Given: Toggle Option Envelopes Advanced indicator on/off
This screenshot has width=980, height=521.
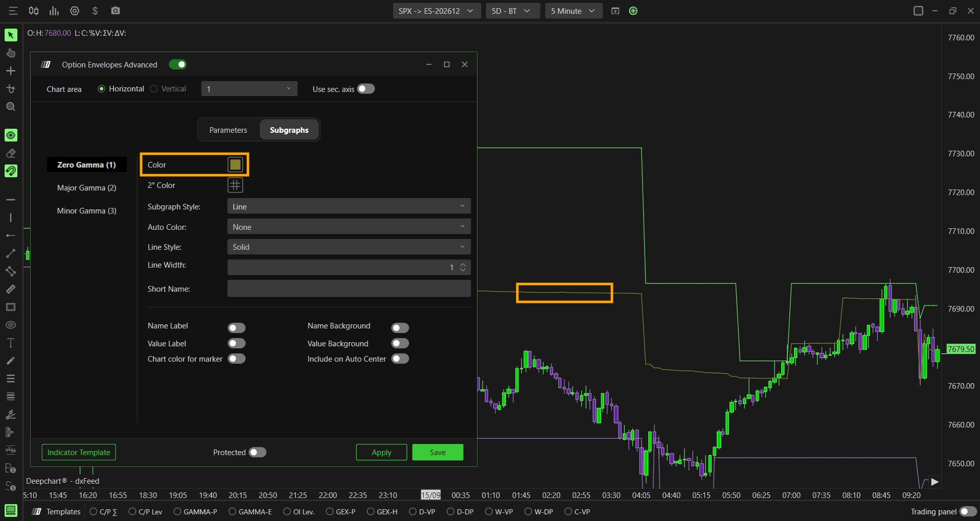Looking at the screenshot, I should [178, 64].
